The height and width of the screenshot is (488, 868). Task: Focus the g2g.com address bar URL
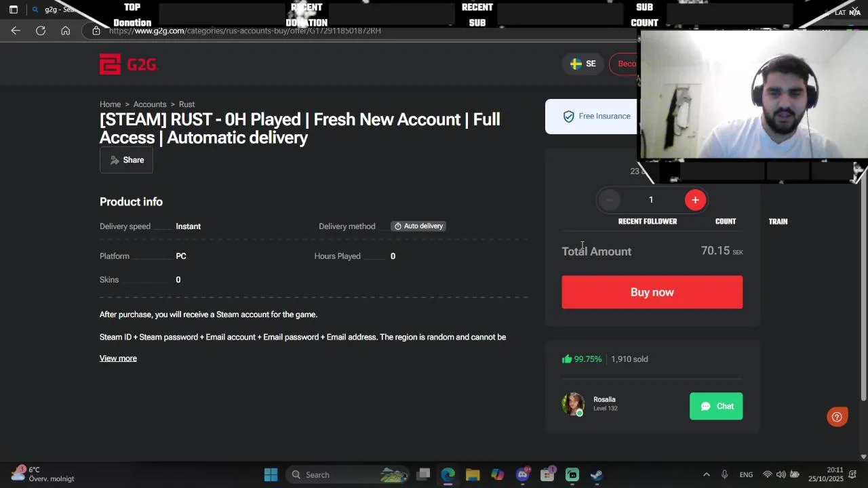[x=245, y=30]
